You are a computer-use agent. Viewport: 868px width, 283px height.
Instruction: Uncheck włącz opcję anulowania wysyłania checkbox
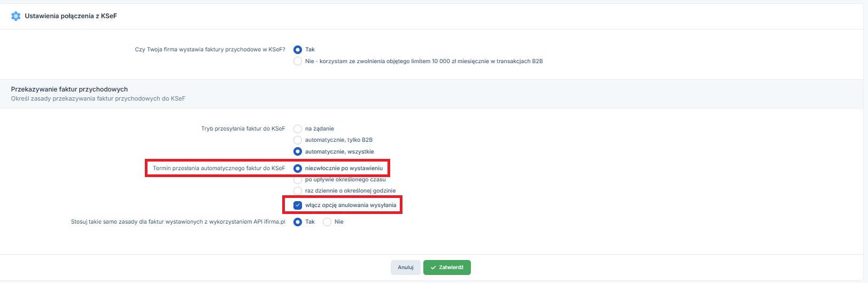click(298, 205)
